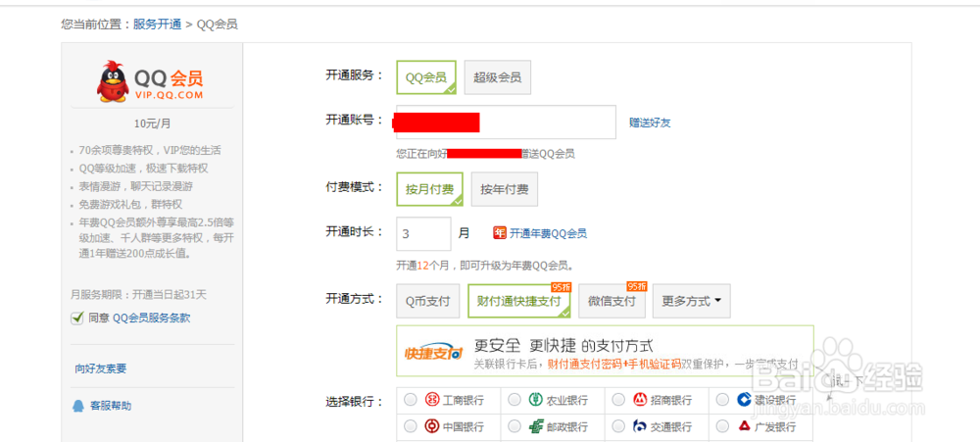Click the China Merchants Bank logo
This screenshot has height=442, width=980.
pos(639,400)
